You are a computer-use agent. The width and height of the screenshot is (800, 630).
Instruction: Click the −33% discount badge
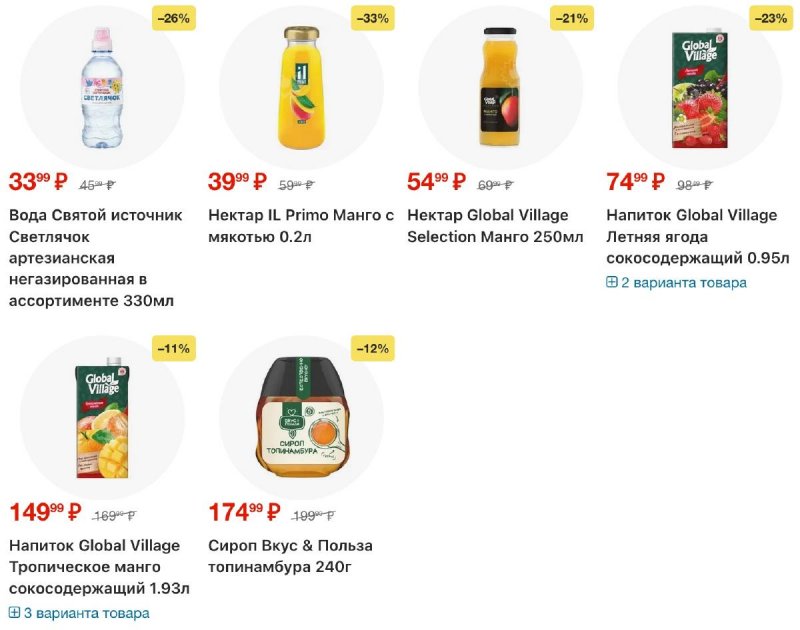click(x=371, y=18)
